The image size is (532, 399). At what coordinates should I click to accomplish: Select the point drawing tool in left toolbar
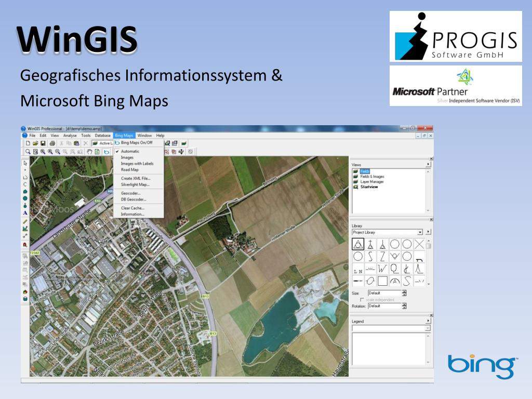pos(25,170)
